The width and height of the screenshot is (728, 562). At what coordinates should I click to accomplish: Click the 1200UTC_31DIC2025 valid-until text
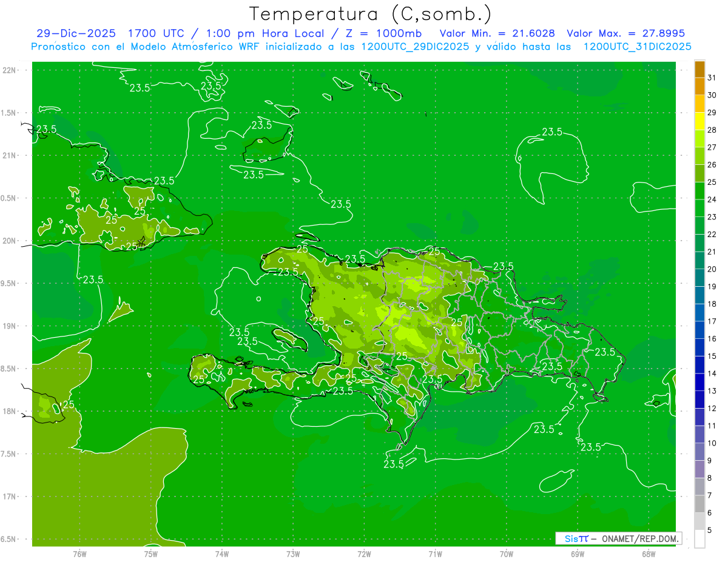[x=637, y=47]
